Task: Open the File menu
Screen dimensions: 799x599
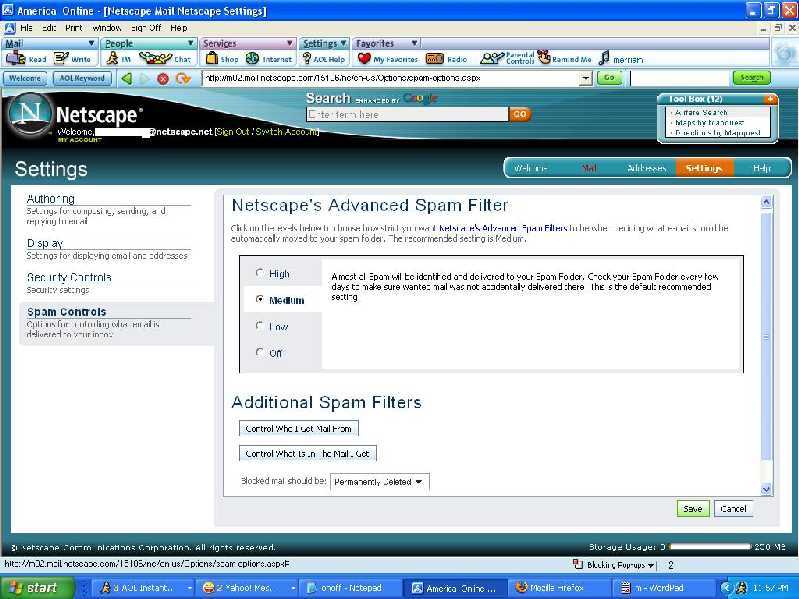Action: [26, 28]
